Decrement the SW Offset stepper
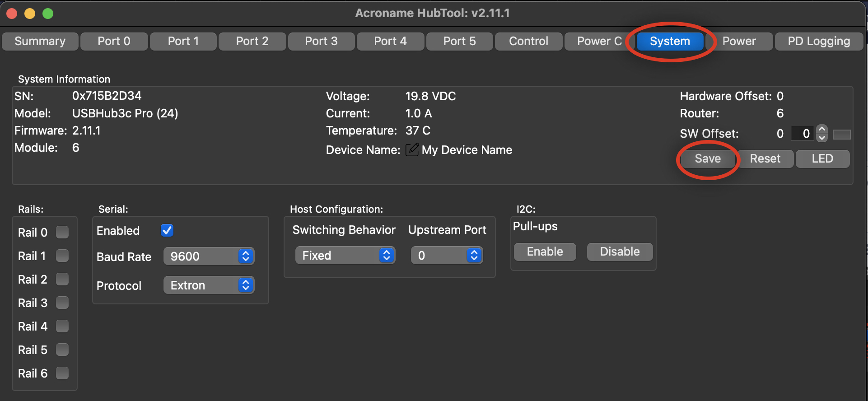Screen dimensions: 868x401 [822, 137]
